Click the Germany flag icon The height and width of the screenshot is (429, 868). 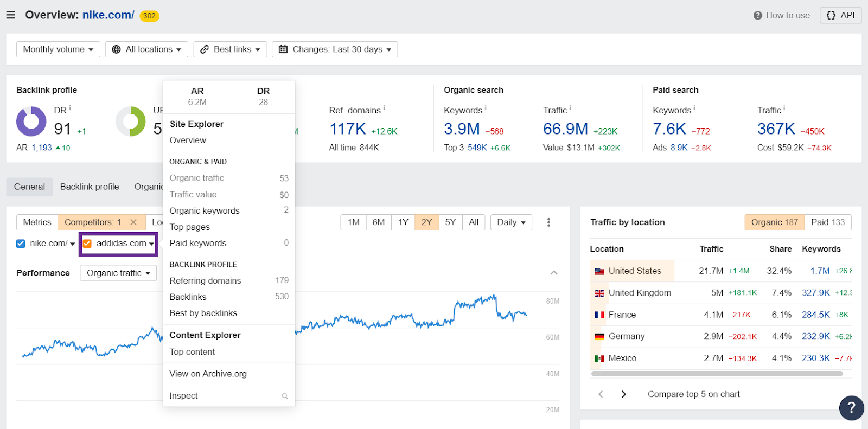(599, 337)
